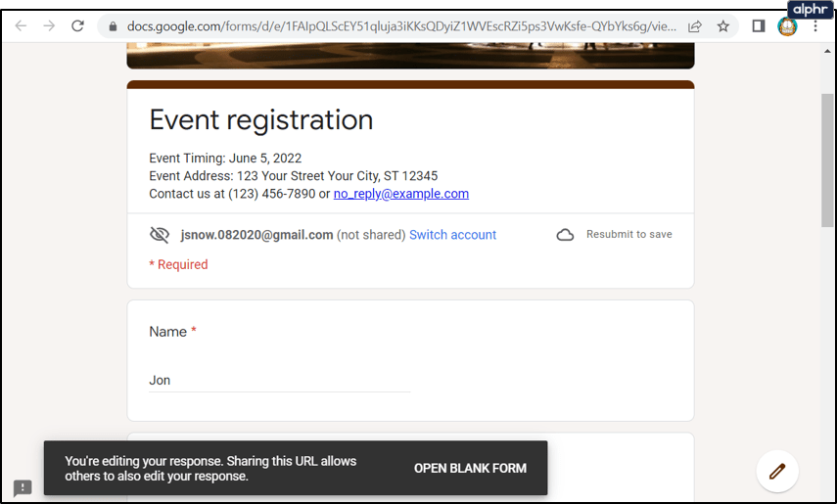Click the form header banner image
This screenshot has width=837, height=504.
[410, 56]
